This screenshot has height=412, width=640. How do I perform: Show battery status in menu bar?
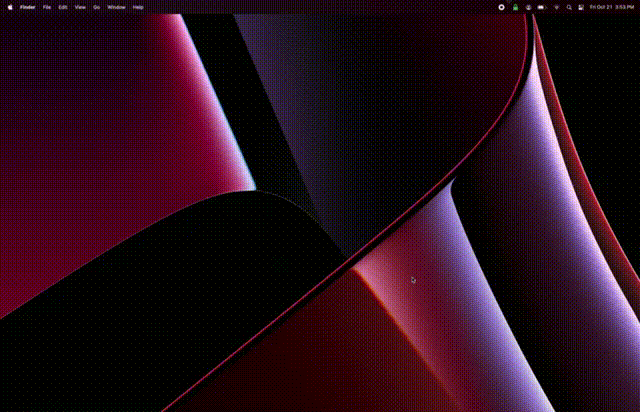click(x=541, y=7)
